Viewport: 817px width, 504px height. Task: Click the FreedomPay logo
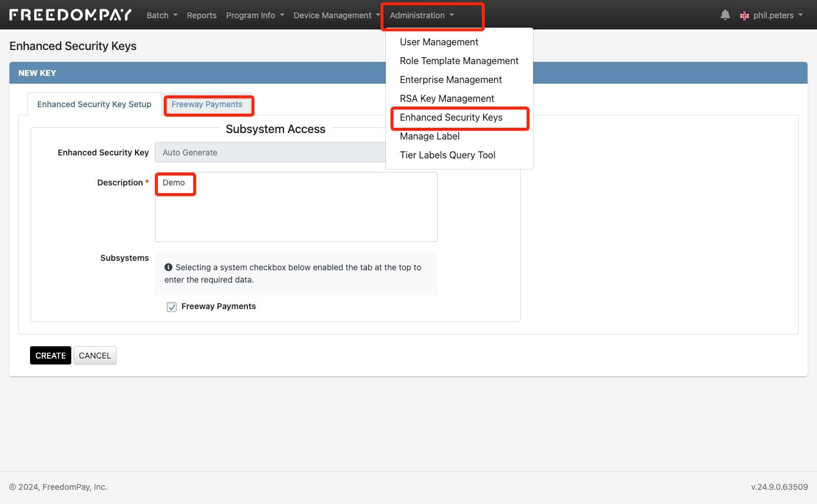click(71, 15)
